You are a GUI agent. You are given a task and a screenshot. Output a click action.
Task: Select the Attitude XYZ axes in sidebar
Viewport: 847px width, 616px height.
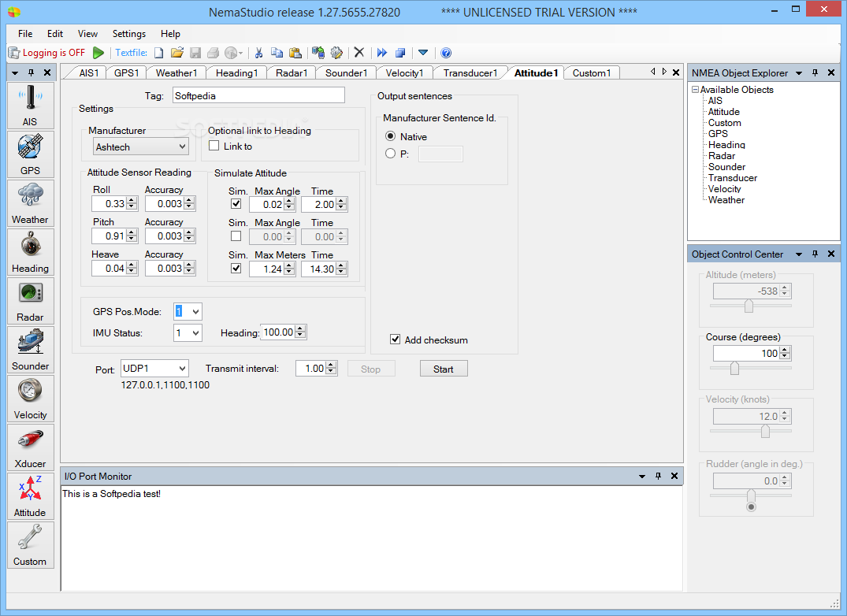(x=30, y=497)
